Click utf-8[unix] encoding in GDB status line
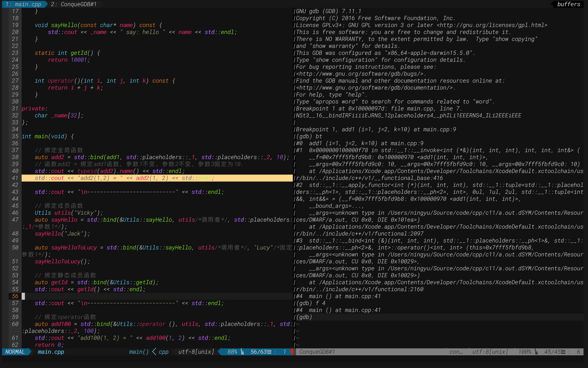The width and height of the screenshot is (588, 368). pos(490,352)
